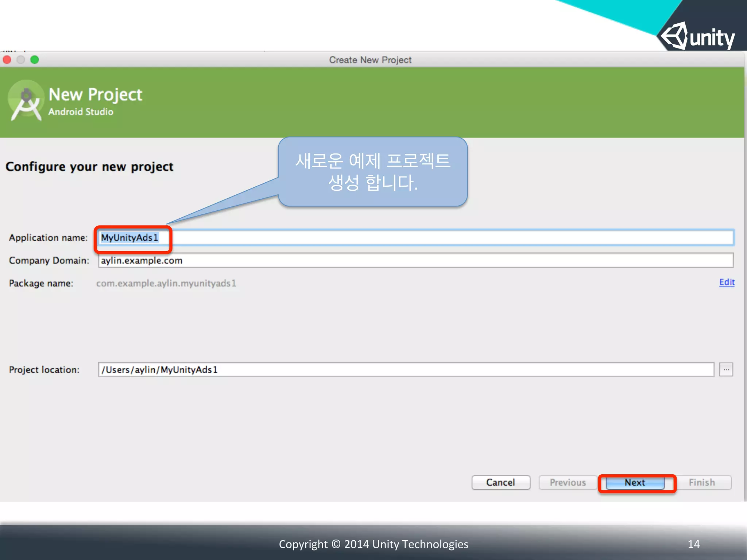
Task: Click the Android Studio logo icon
Action: 26,101
